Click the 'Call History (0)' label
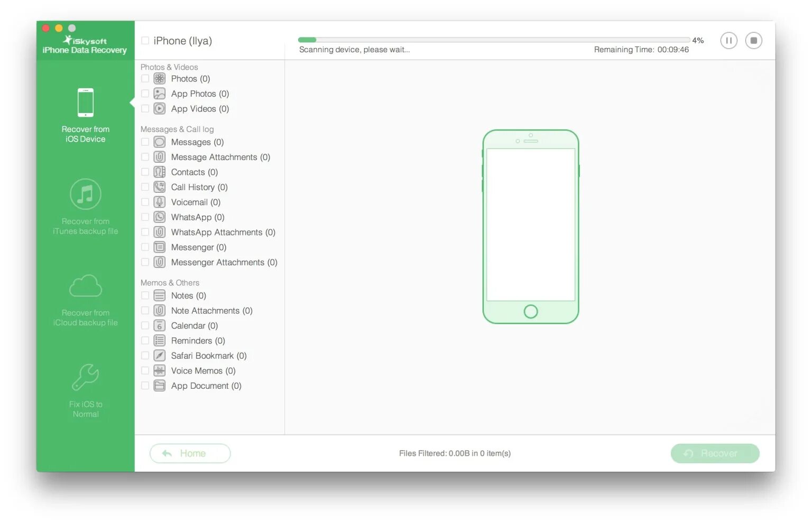This screenshot has height=524, width=812. (x=199, y=187)
